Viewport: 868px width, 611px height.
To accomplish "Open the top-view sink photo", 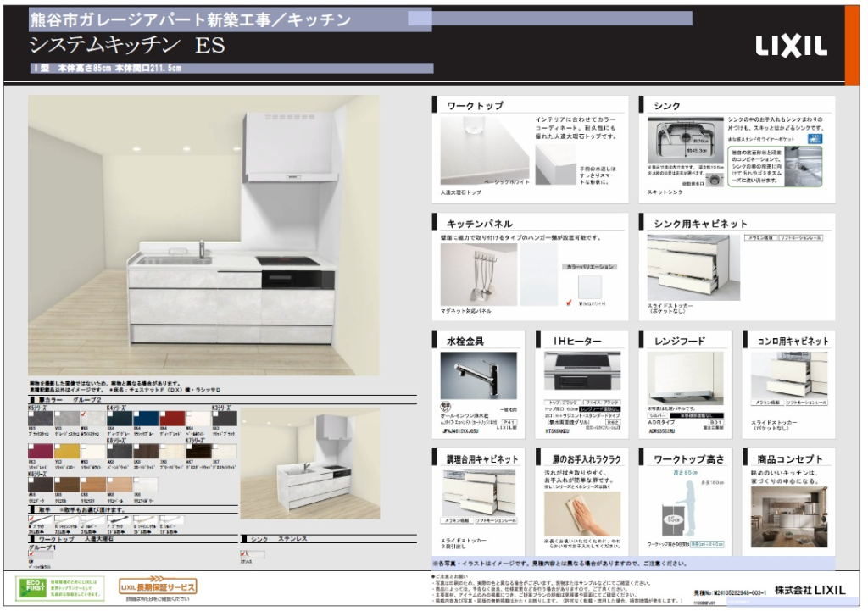I will tap(685, 141).
